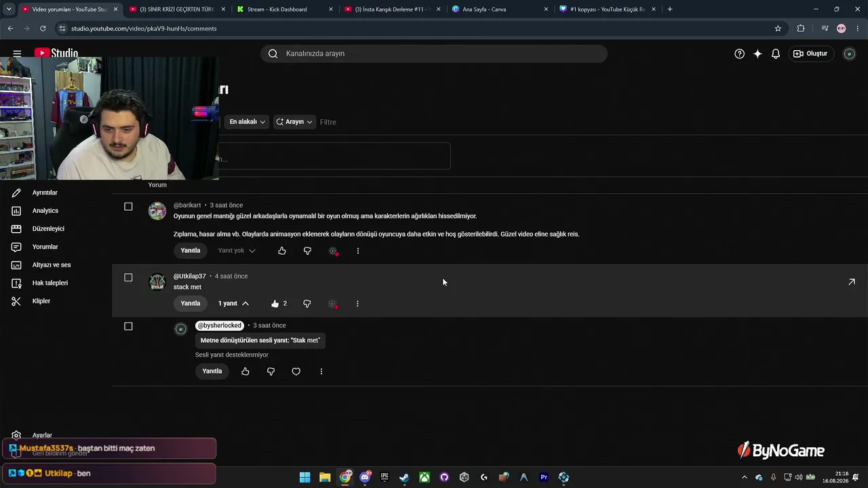Open more options for @bysherlocked reply
The width and height of the screenshot is (868, 488).
click(321, 371)
